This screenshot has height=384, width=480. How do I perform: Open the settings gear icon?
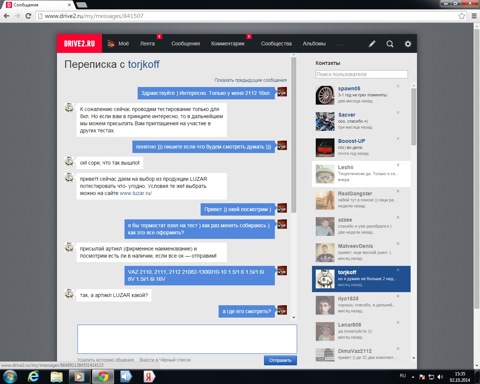408,44
